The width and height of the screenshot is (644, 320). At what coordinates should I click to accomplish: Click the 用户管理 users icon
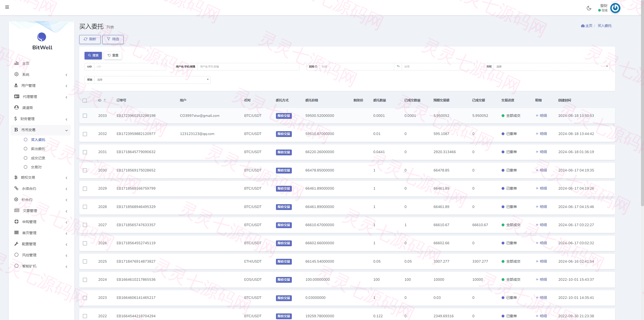[16, 85]
